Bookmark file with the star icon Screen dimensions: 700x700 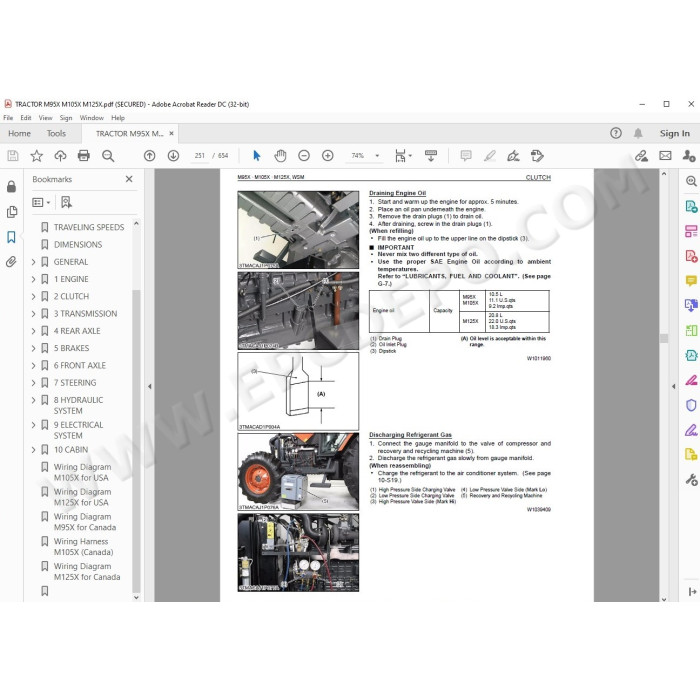(37, 156)
